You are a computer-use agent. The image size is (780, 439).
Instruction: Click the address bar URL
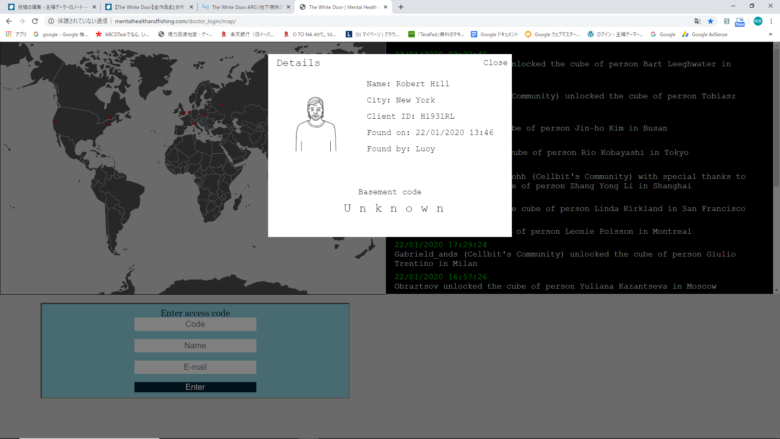point(175,21)
